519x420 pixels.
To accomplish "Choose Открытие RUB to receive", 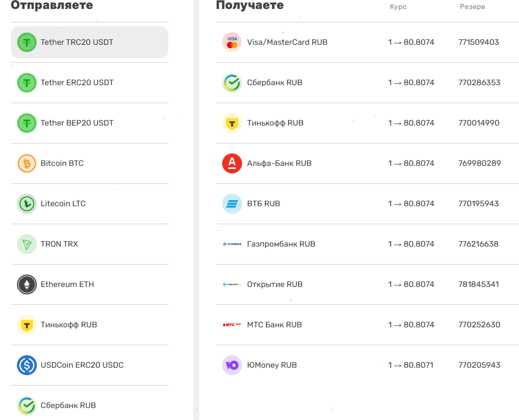I will (x=274, y=284).
